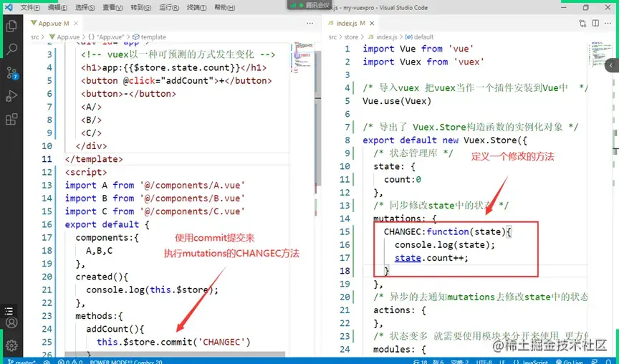Open the Manage settings gear
The height and width of the screenshot is (364, 619).
pos(11,345)
